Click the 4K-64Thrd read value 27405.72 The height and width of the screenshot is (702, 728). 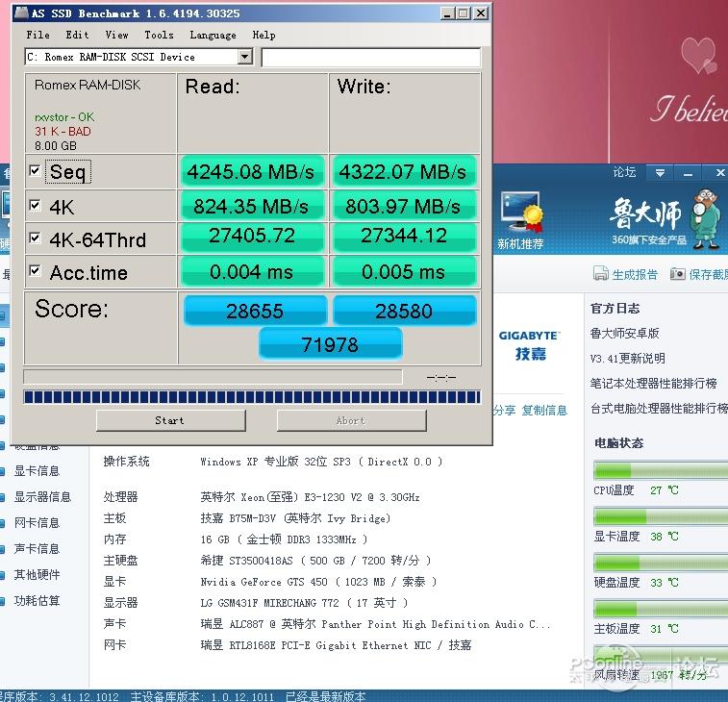(251, 237)
